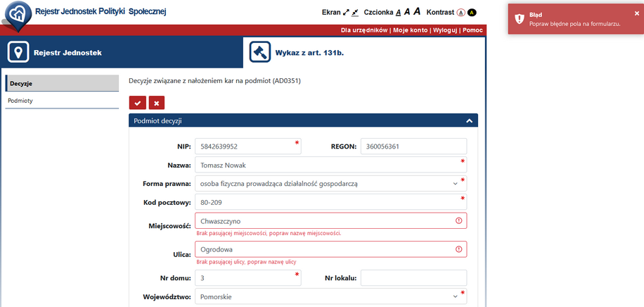
Task: Select the shield icon in error notification
Action: click(520, 19)
